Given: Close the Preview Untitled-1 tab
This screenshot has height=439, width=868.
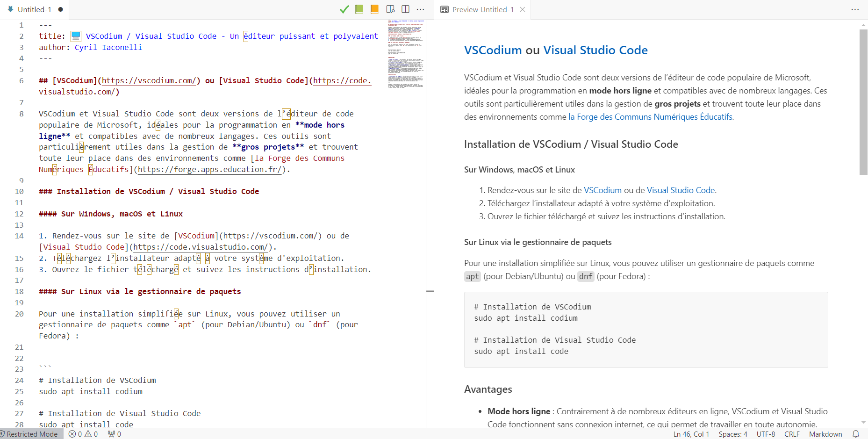Looking at the screenshot, I should [x=523, y=9].
